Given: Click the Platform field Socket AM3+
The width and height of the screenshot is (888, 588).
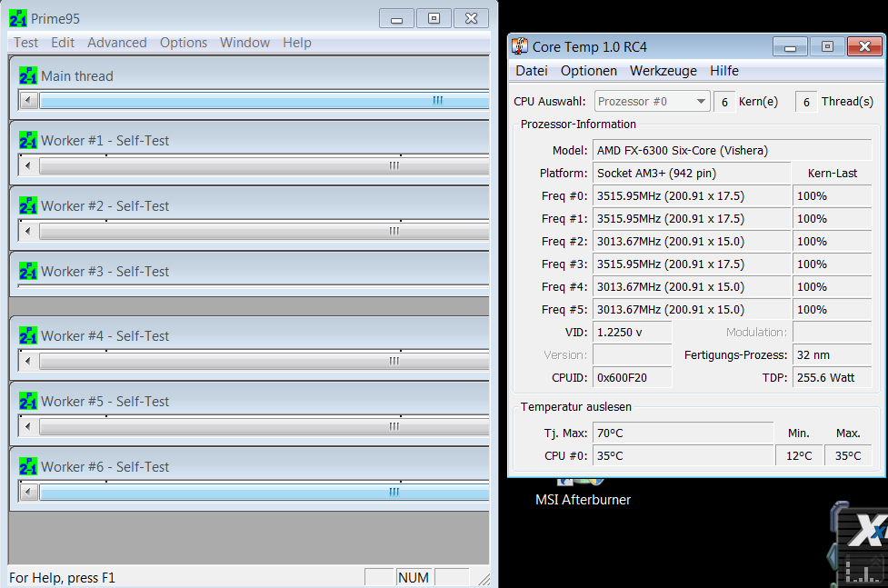Looking at the screenshot, I should 691,173.
